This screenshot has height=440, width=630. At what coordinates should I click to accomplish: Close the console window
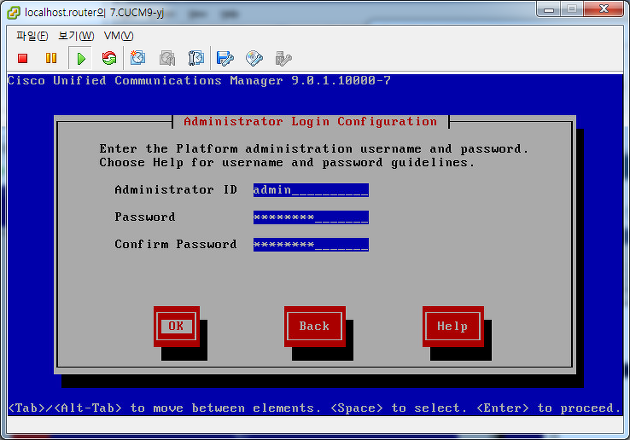point(603,10)
